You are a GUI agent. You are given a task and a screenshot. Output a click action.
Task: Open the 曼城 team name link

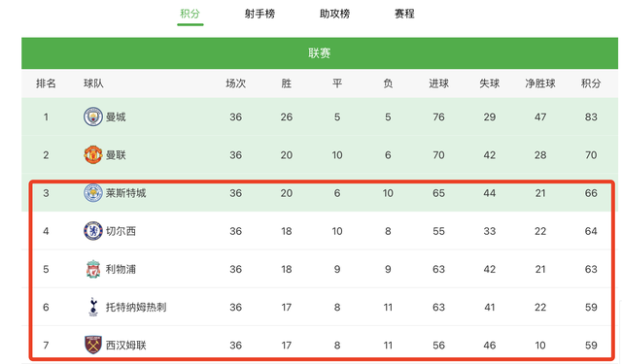click(x=116, y=116)
